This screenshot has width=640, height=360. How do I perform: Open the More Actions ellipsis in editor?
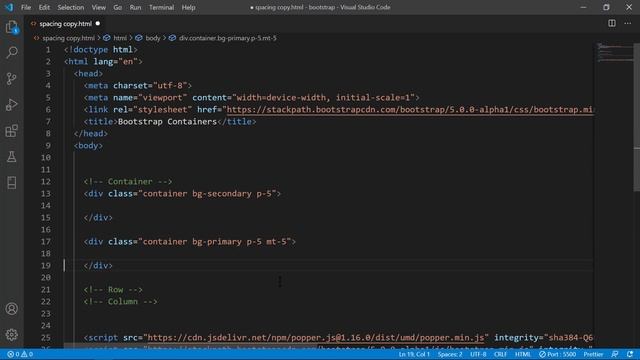click(x=628, y=23)
